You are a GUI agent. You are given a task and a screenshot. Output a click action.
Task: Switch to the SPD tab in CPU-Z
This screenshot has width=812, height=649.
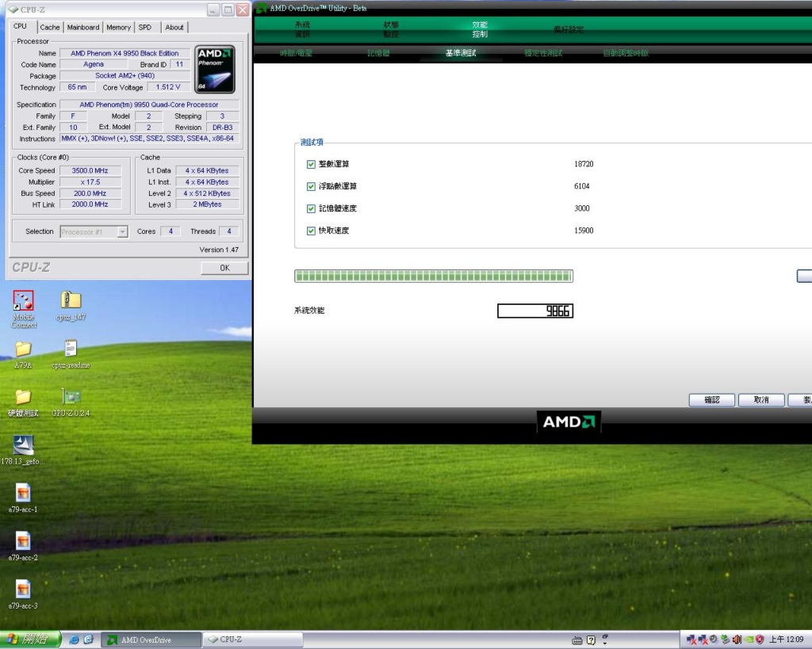[x=145, y=28]
